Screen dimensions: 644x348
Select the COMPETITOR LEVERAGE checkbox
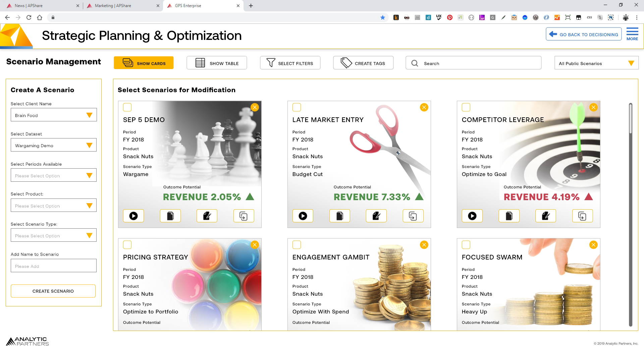coord(466,107)
